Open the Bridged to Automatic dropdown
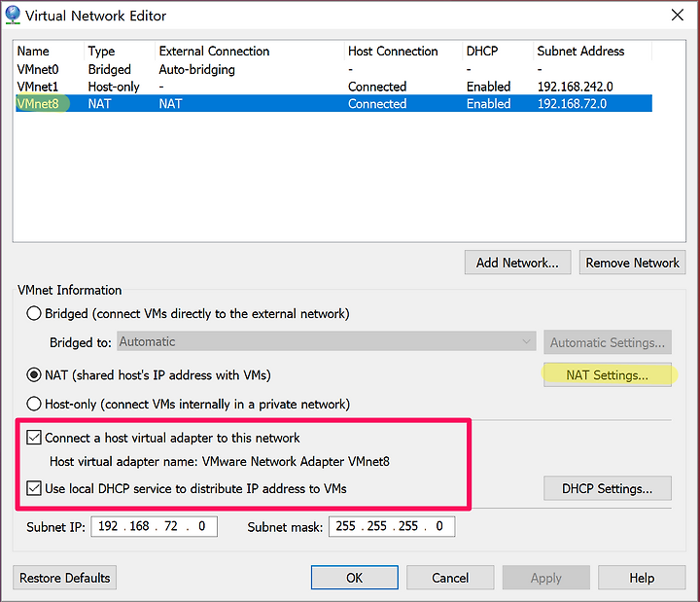The width and height of the screenshot is (700, 602). point(327,341)
